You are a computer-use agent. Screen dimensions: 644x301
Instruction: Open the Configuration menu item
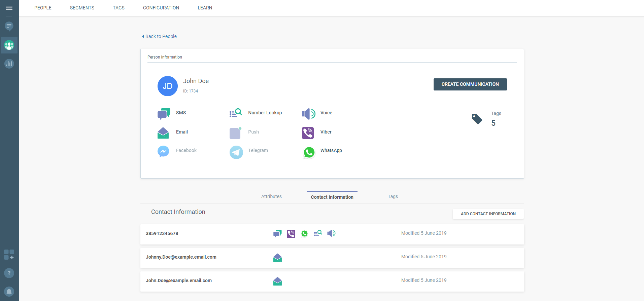(x=161, y=8)
